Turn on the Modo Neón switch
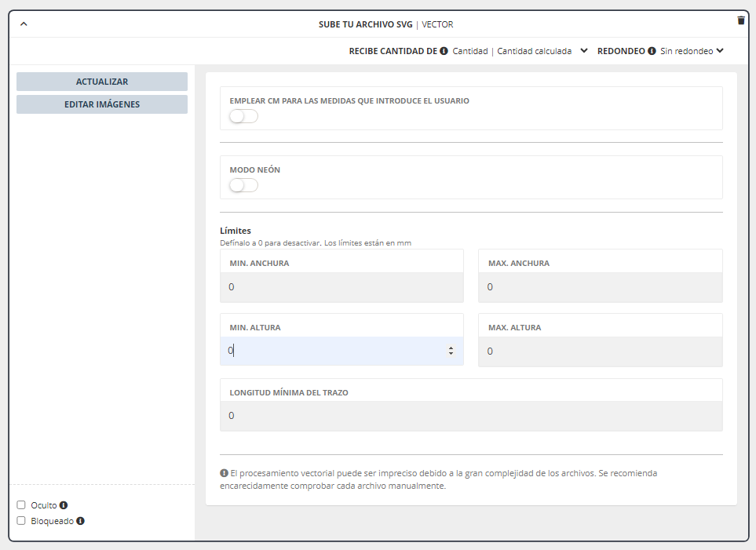Screen dimensions: 756x550 (x=243, y=186)
